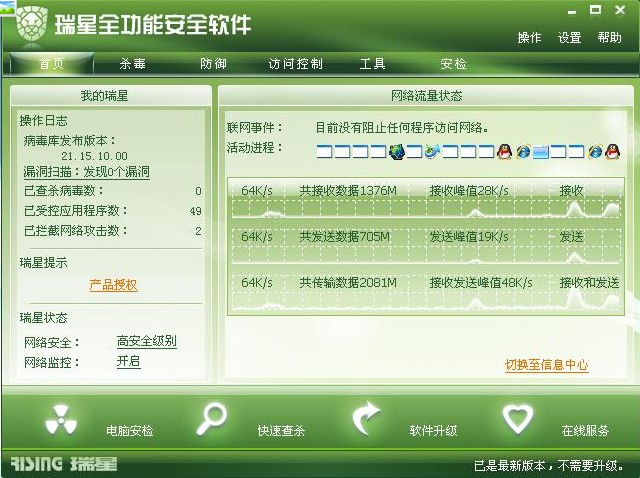
Task: Click the radiation-style 电脑安检 icon
Action: (x=61, y=420)
